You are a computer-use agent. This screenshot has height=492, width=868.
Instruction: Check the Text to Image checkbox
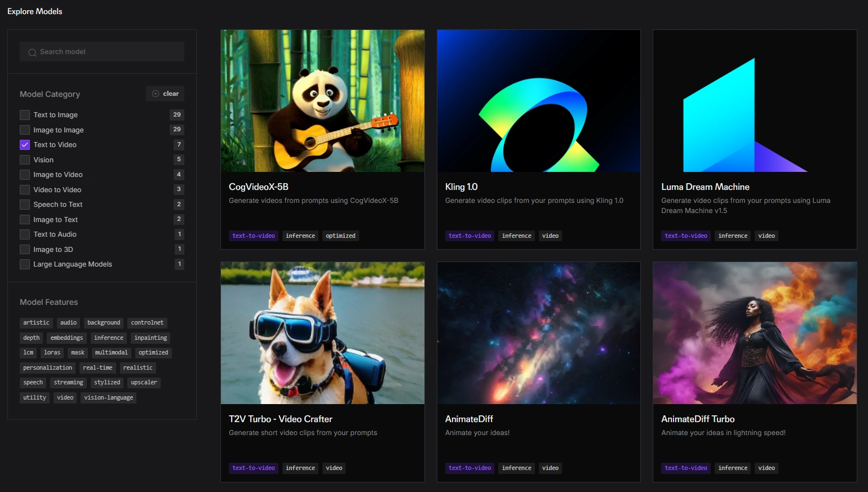tap(25, 115)
